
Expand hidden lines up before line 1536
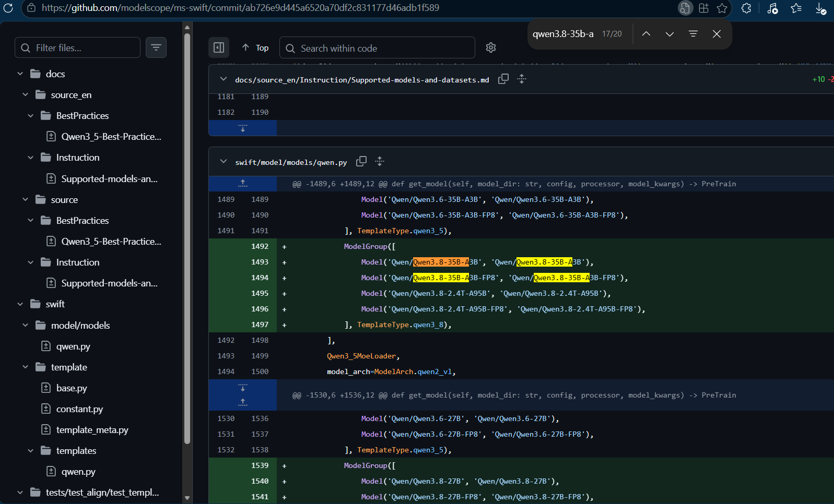[x=243, y=402]
